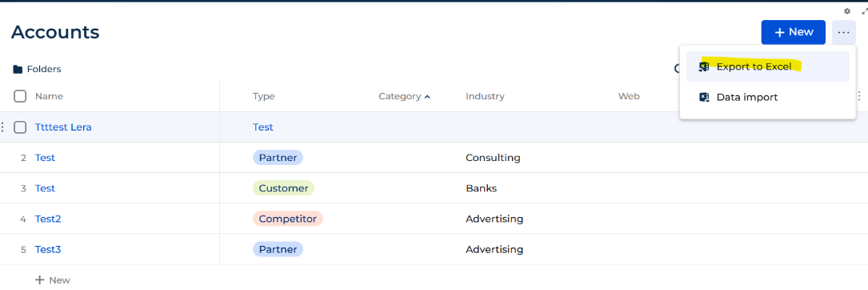Open the column settings dots in header
Image resolution: width=868 pixels, height=290 pixels.
point(859,96)
